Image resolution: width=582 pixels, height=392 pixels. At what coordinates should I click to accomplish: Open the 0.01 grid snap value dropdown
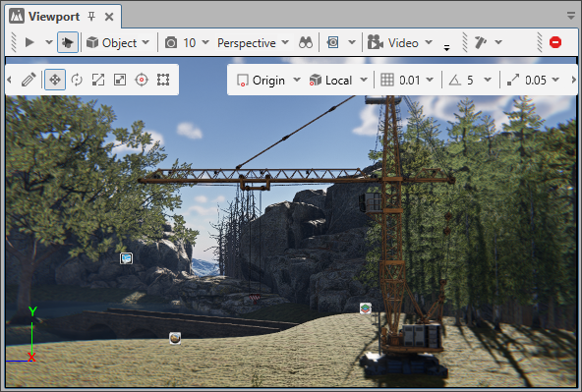click(430, 80)
